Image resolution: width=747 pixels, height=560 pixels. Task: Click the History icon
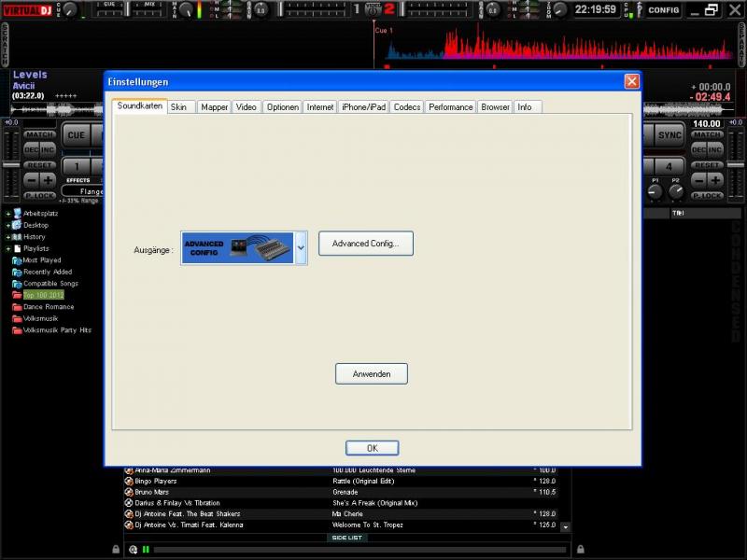click(17, 237)
